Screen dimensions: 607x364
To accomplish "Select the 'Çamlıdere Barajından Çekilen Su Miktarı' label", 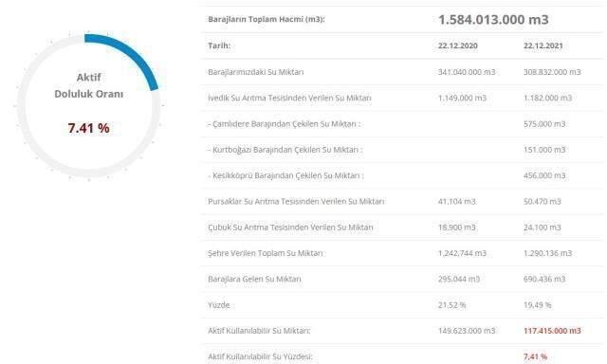I will pyautogui.click(x=285, y=124).
